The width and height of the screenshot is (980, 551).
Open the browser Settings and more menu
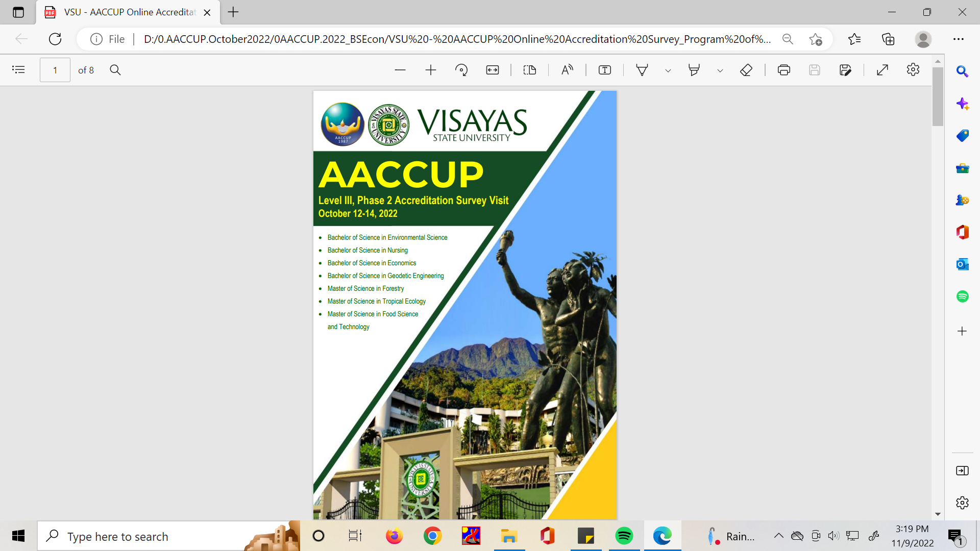pos(959,39)
